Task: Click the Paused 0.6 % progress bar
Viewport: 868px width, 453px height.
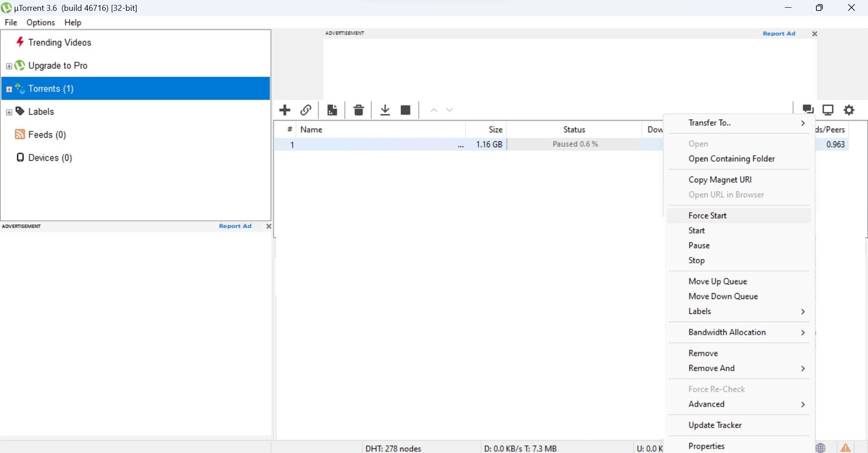Action: (575, 144)
